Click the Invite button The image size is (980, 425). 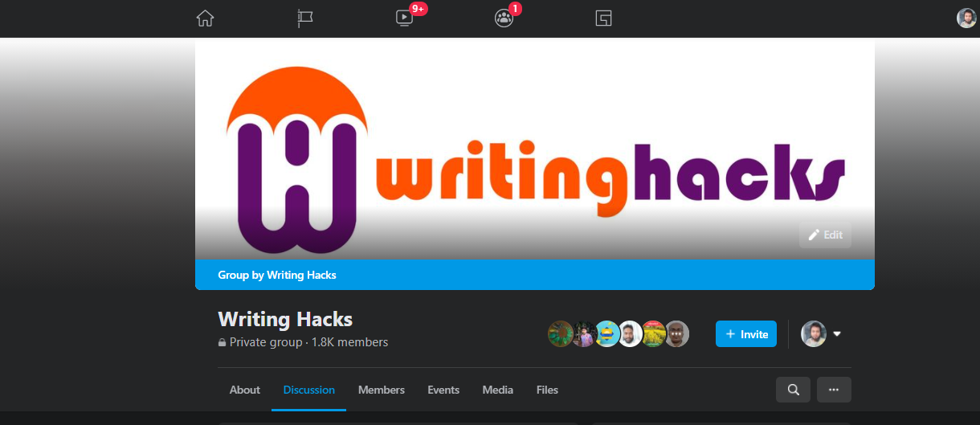[746, 334]
